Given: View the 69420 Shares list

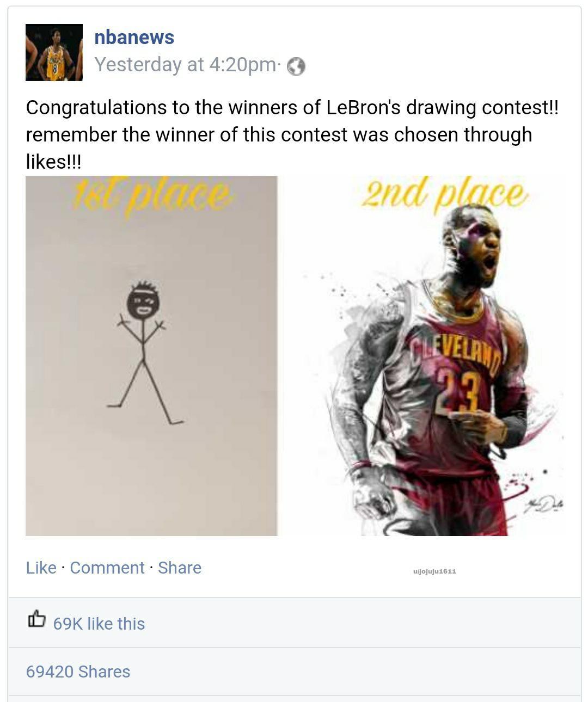Looking at the screenshot, I should pyautogui.click(x=78, y=672).
